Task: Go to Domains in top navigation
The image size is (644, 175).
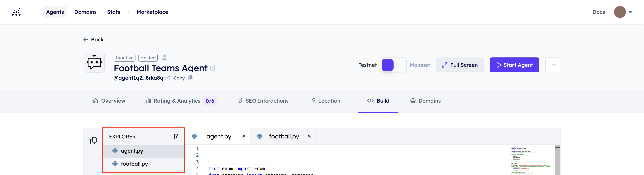Action: [x=86, y=12]
